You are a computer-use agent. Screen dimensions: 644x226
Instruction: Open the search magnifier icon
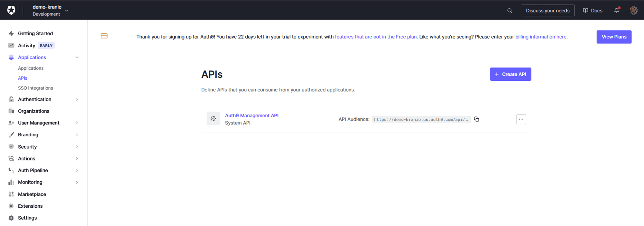coord(509,11)
